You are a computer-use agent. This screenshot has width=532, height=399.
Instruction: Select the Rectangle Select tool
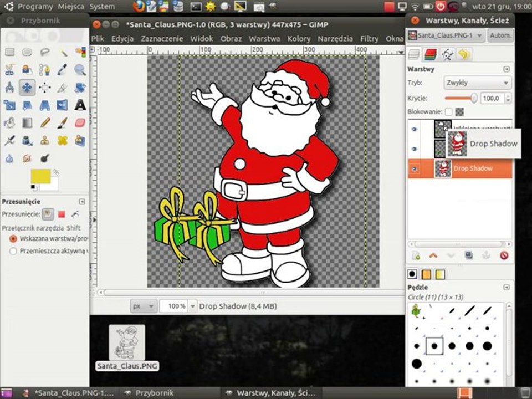point(10,52)
